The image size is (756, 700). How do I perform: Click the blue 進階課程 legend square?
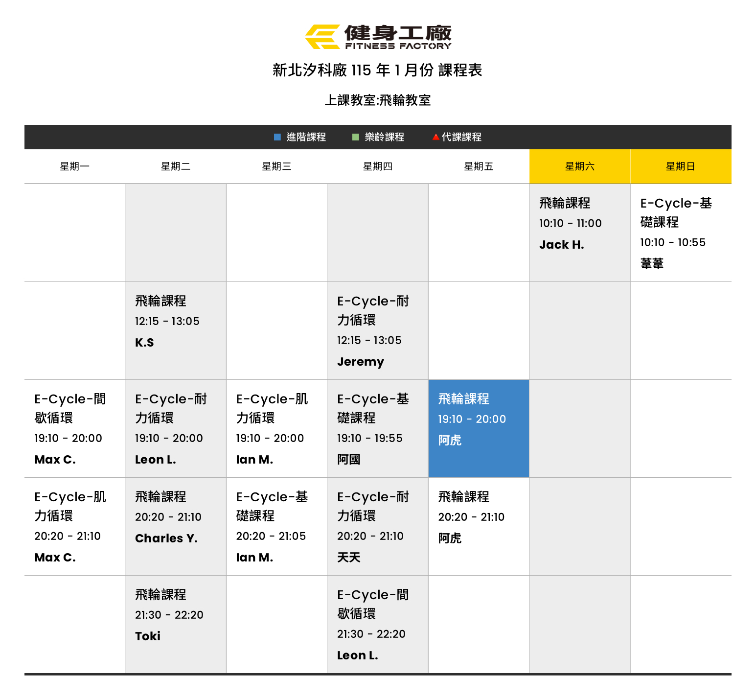tap(277, 137)
